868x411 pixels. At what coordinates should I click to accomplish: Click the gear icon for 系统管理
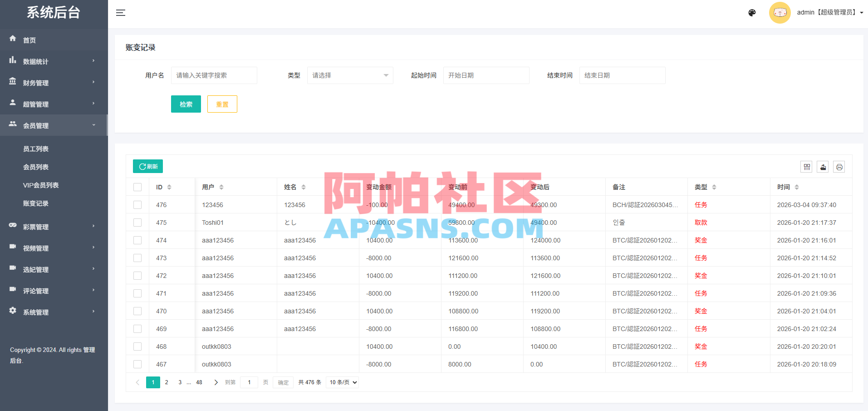[x=13, y=311]
